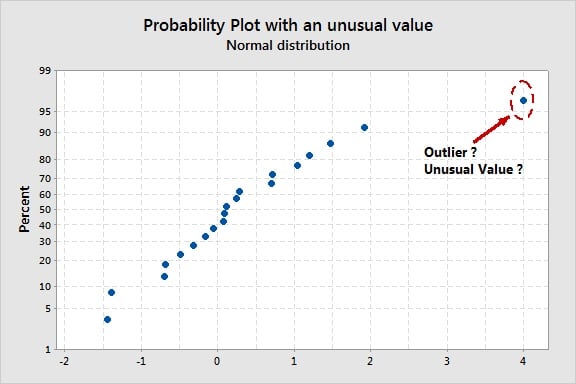Click the x-axis tick label 4
The width and height of the screenshot is (576, 384).
[x=523, y=361]
